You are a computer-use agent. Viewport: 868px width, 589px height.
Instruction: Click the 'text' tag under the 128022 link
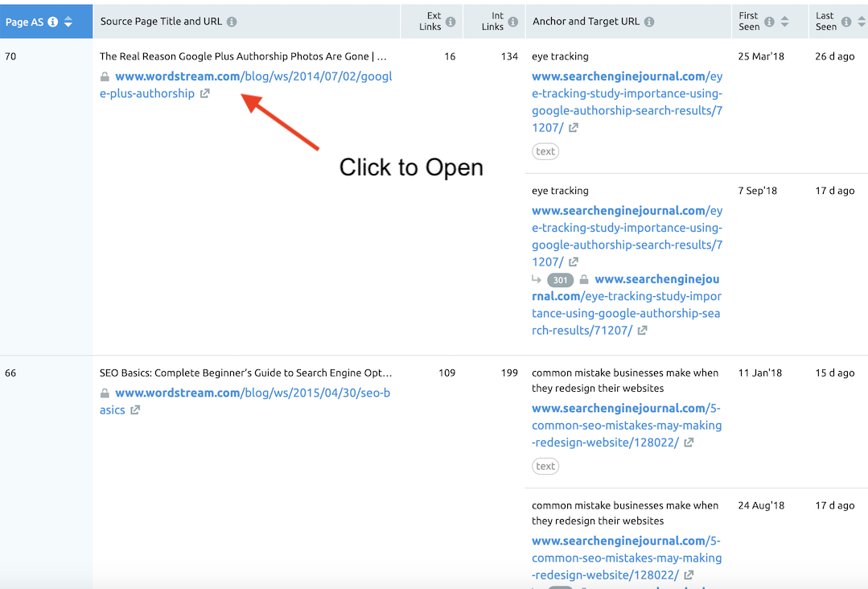click(x=545, y=466)
